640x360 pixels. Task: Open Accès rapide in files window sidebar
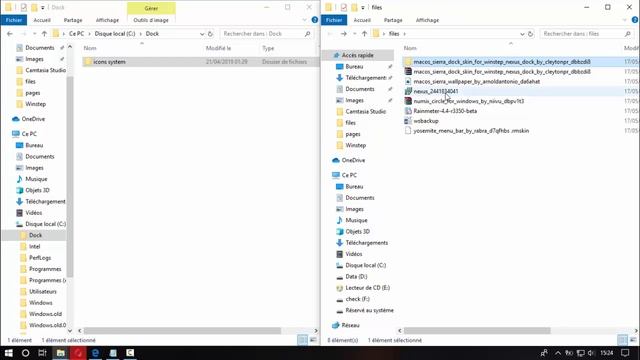click(358, 55)
